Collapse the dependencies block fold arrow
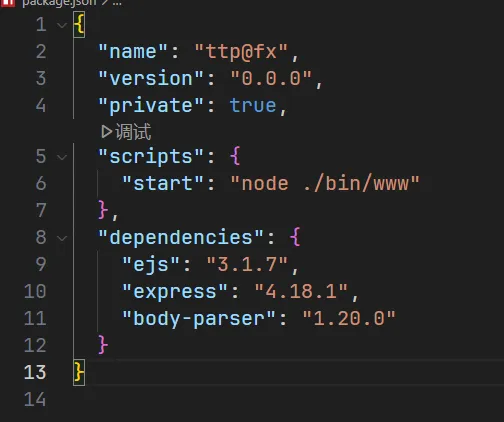Screen dimensions: 504x422 pyautogui.click(x=62, y=238)
